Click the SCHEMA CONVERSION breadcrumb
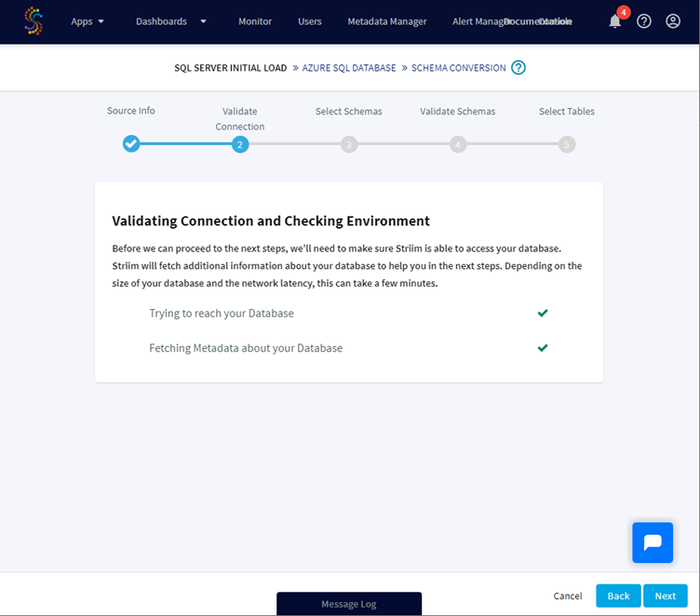Screen dimensions: 700x616 [x=459, y=68]
